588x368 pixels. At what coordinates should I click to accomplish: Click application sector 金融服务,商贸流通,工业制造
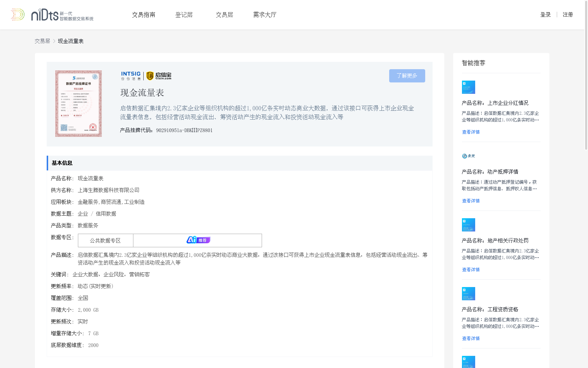click(x=111, y=202)
